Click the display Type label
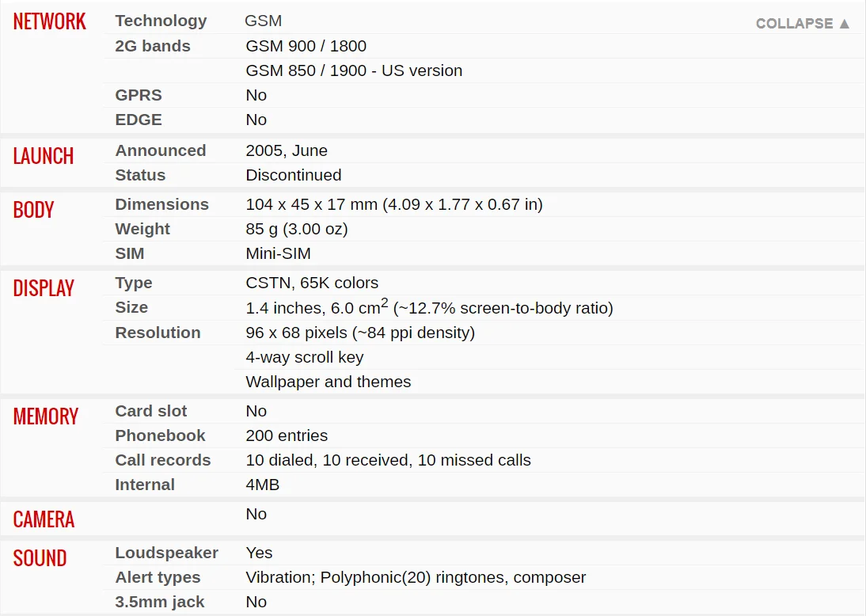This screenshot has width=866, height=616. click(x=133, y=283)
